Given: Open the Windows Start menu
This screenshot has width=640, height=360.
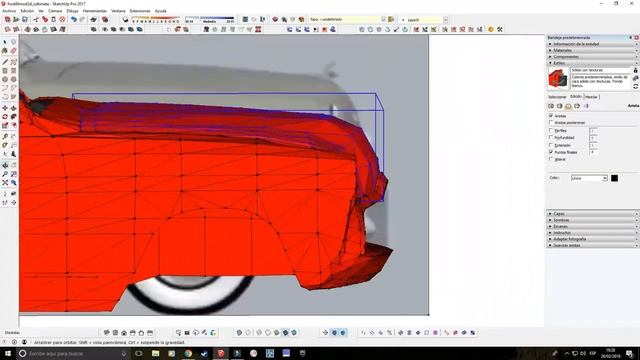Looking at the screenshot, I should click(x=8, y=353).
